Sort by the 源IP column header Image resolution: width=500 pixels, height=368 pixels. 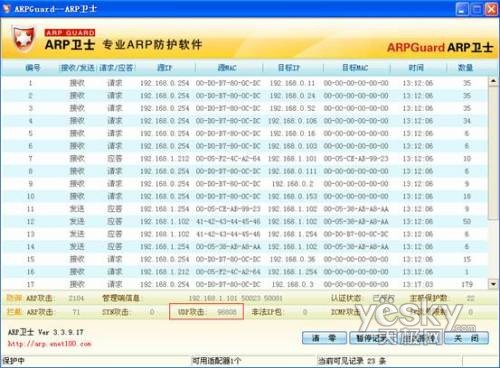164,68
